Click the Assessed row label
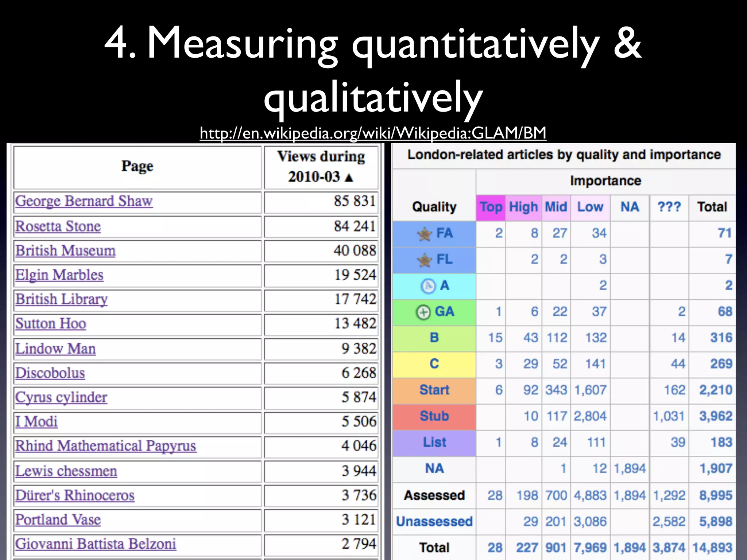747x560 pixels. coord(434,495)
